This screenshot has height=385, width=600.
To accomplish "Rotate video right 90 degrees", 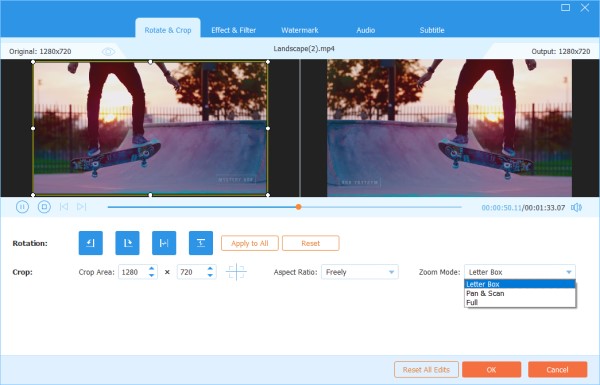I will pos(127,243).
